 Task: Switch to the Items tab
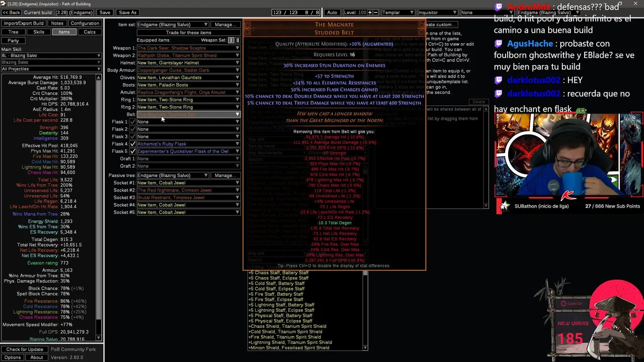tap(64, 32)
